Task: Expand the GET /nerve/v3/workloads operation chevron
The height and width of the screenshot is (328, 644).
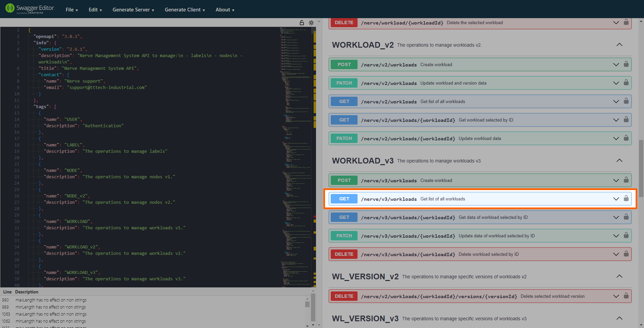Action: point(616,198)
